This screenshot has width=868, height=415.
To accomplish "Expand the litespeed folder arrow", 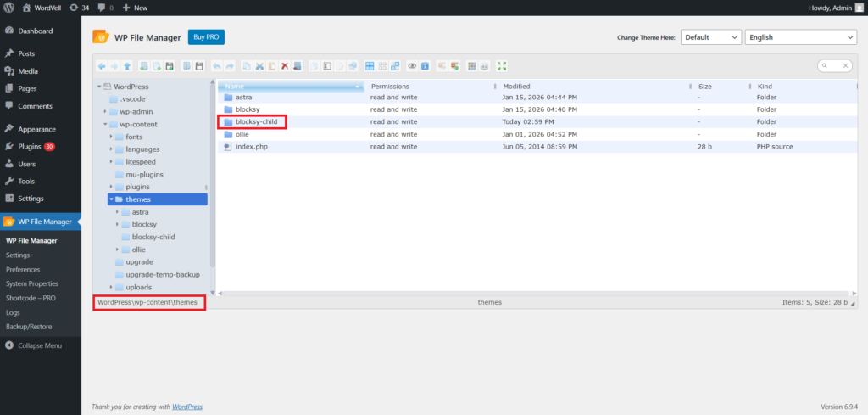I will coord(111,162).
